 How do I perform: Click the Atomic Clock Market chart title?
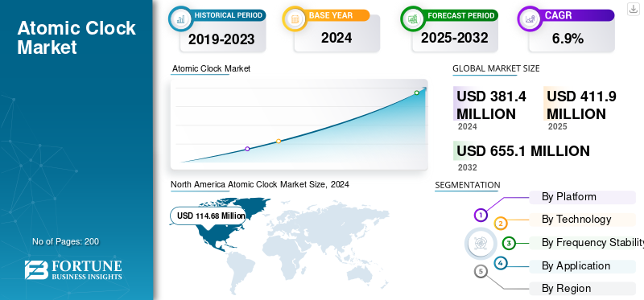(x=211, y=68)
